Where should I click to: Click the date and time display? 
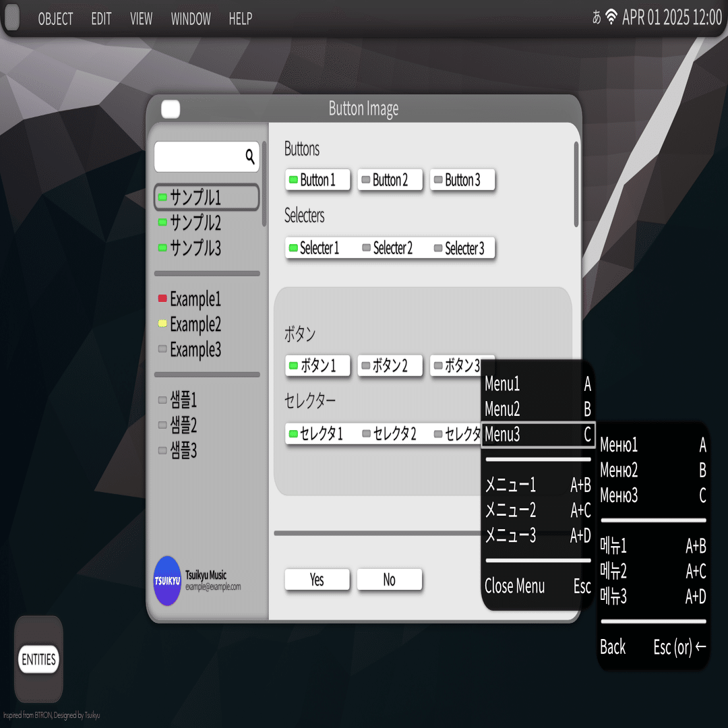(672, 18)
